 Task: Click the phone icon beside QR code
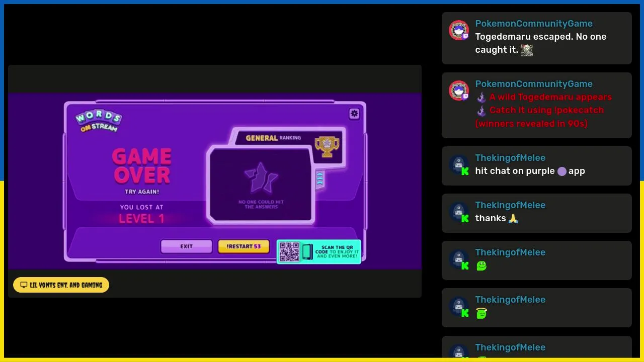coord(307,252)
